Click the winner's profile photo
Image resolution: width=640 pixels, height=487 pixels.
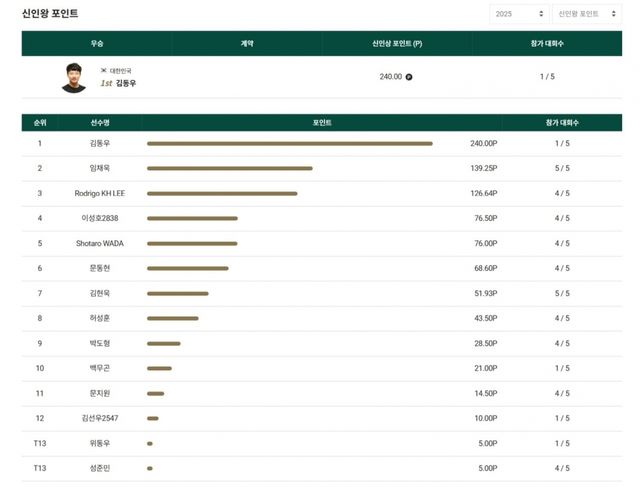pos(74,77)
